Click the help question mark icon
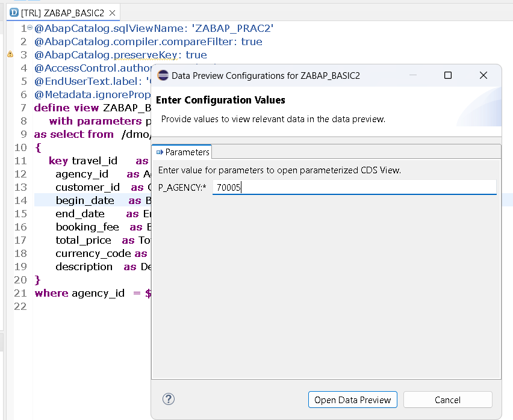The image size is (513, 420). click(x=169, y=399)
